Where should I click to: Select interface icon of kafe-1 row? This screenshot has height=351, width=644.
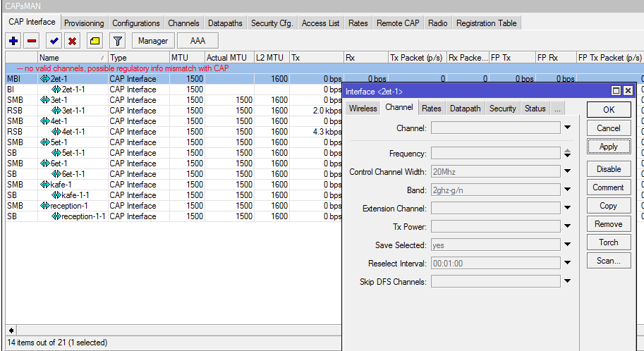tap(44, 185)
